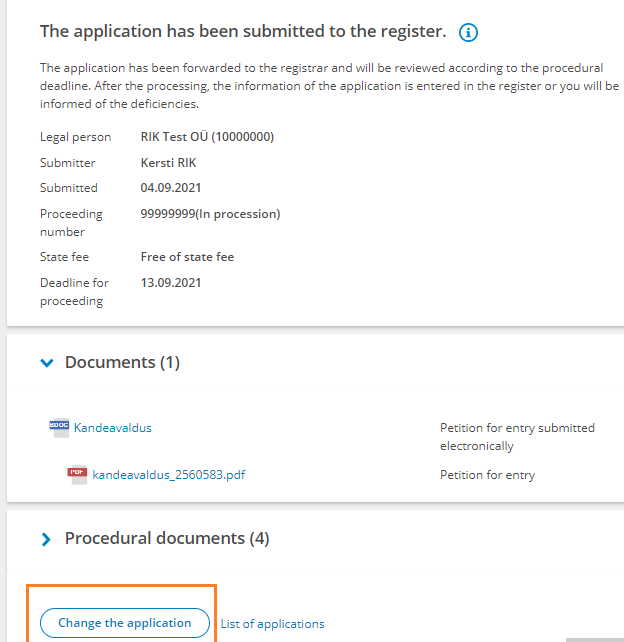Click the red PDF file icon
Screen dimensions: 624x642
[x=77, y=475]
